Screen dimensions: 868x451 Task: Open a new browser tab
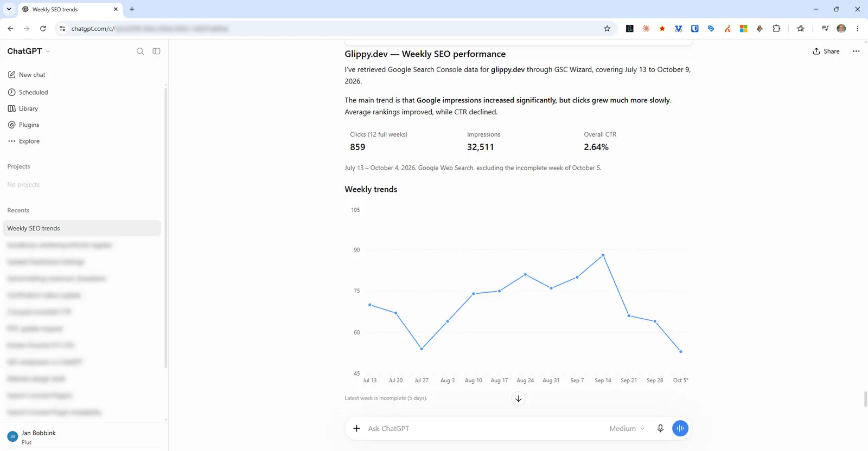pos(132,9)
